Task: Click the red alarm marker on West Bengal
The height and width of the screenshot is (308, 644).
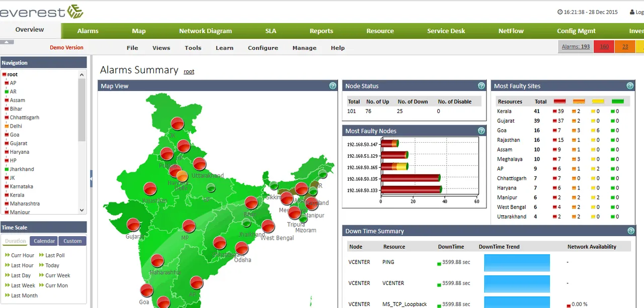Action: 268,226
